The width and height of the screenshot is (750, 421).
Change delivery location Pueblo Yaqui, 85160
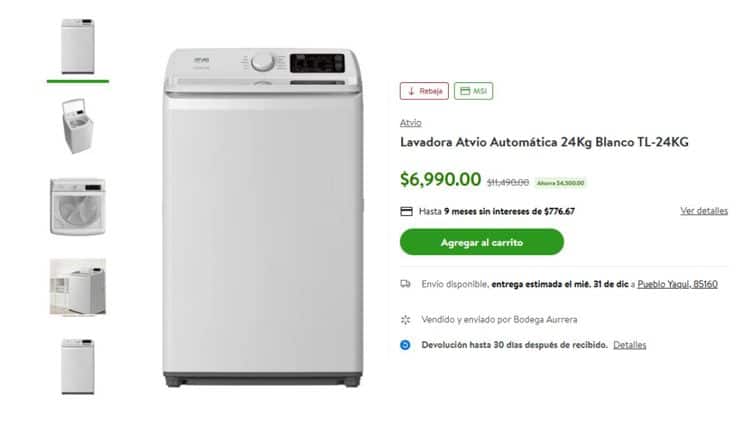(677, 284)
